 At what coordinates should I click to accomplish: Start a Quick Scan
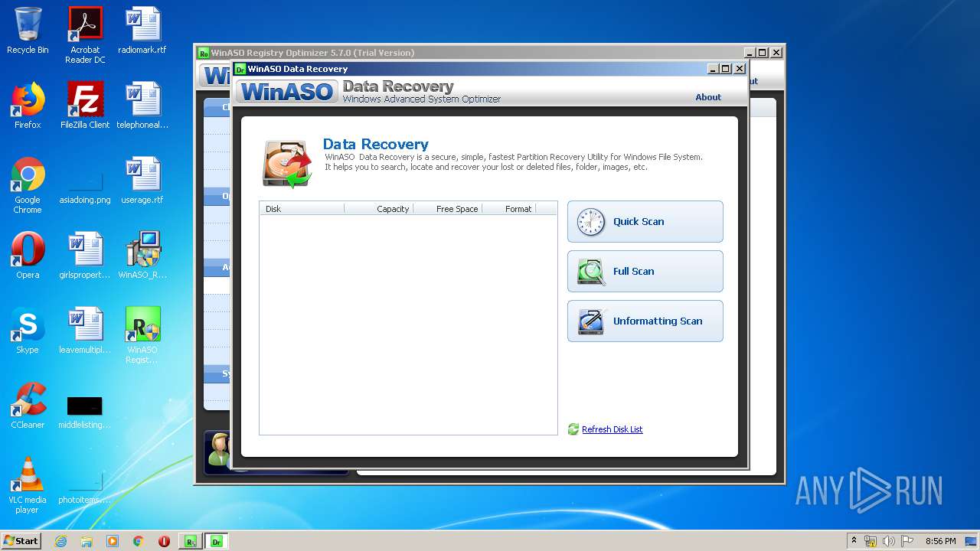[x=645, y=222]
